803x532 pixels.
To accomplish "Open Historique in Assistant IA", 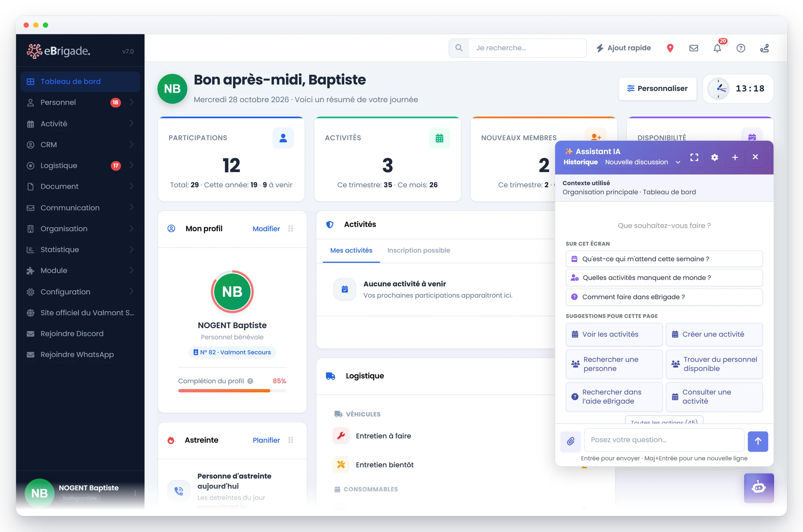I will point(581,162).
